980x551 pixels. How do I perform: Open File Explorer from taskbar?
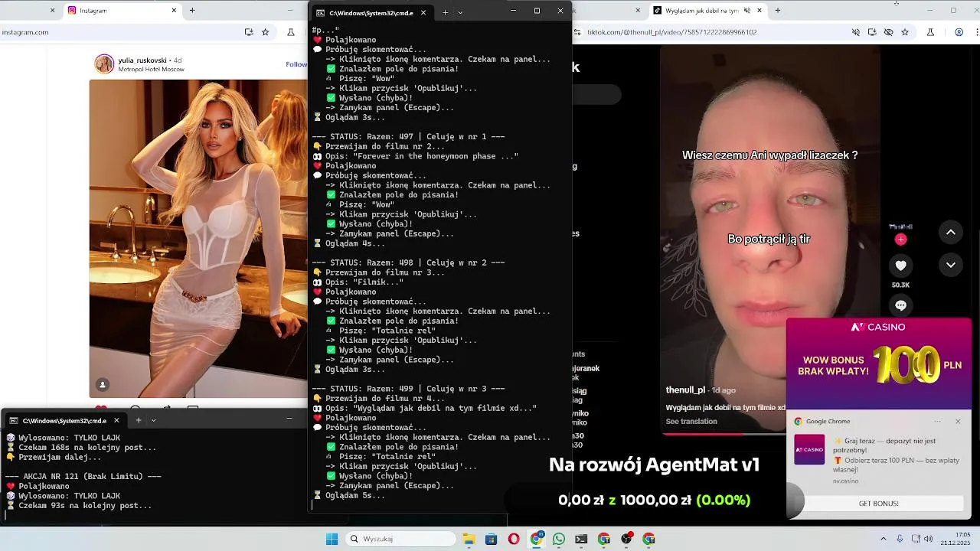click(x=469, y=539)
